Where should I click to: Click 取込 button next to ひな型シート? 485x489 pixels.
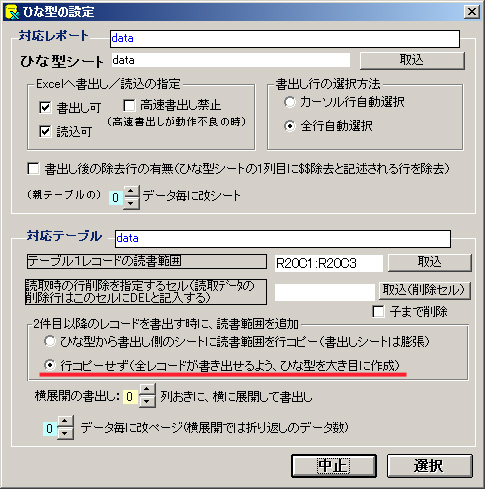[412, 60]
